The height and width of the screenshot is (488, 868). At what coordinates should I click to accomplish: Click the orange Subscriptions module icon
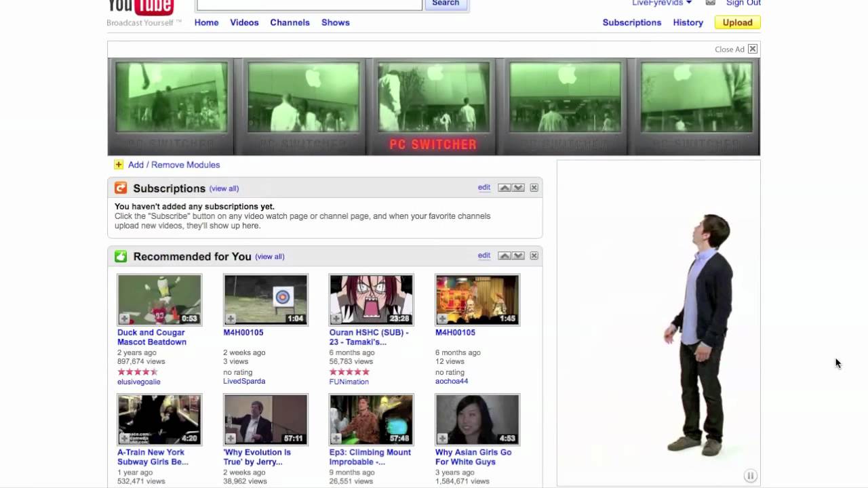pyautogui.click(x=121, y=188)
